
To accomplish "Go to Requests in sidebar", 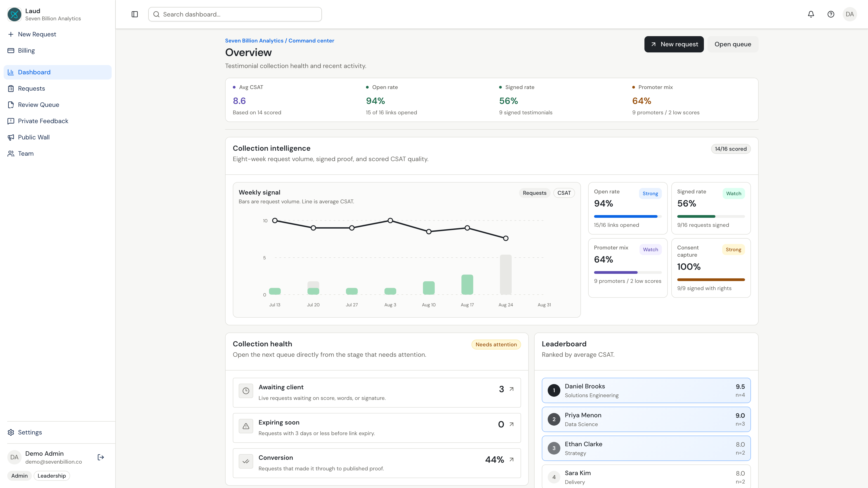I will (x=58, y=89).
